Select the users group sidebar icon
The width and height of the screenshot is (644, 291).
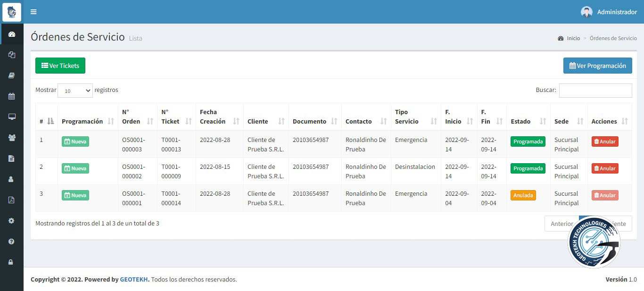pos(12,138)
